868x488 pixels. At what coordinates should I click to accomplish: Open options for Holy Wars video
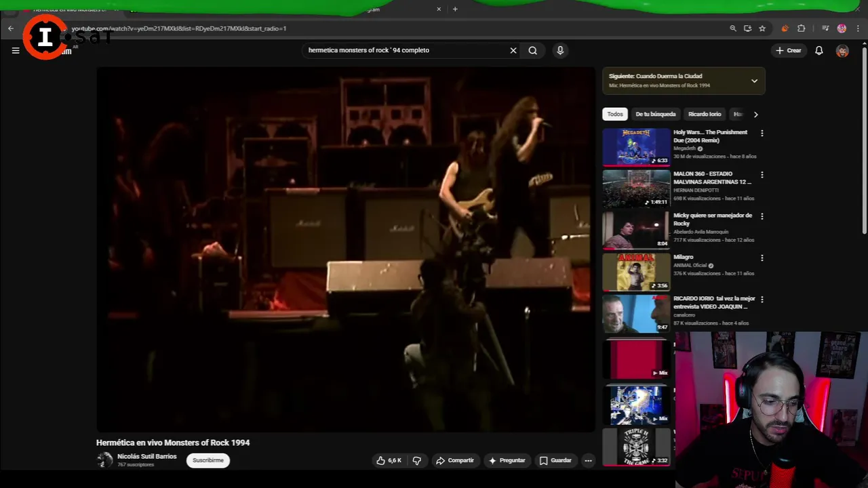pyautogui.click(x=762, y=134)
